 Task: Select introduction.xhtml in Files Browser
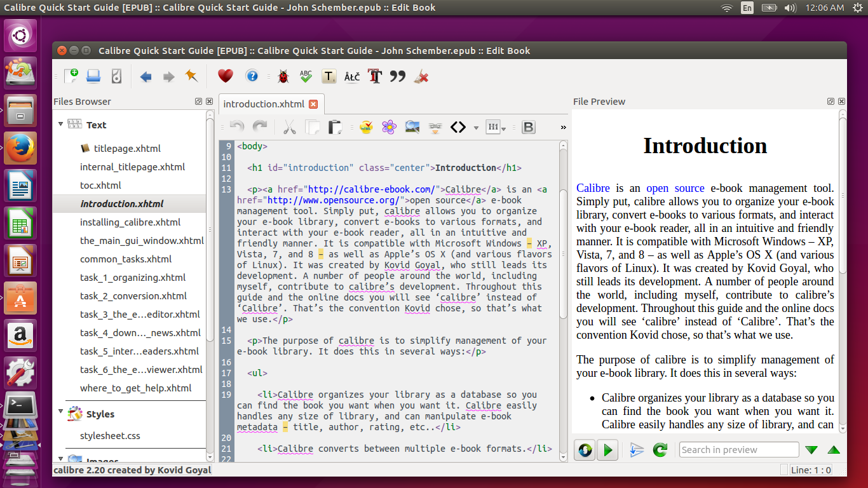click(x=121, y=204)
